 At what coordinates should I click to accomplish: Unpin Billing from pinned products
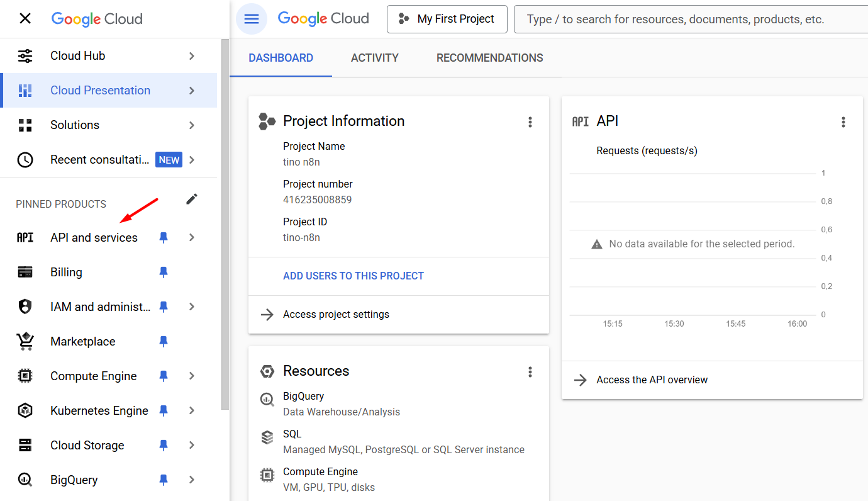coord(164,272)
